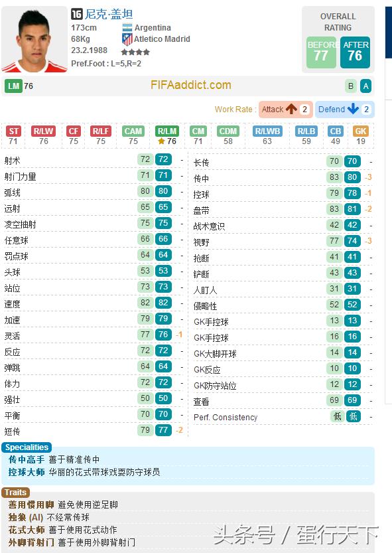392x553 pixels.
Task: Click the 短传 after value 77
Action: click(x=163, y=430)
